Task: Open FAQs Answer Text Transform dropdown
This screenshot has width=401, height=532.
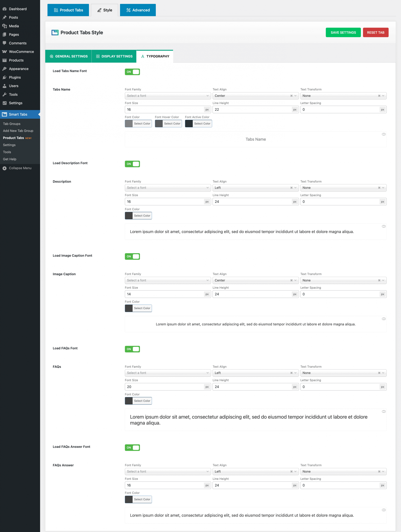Action: (343, 471)
